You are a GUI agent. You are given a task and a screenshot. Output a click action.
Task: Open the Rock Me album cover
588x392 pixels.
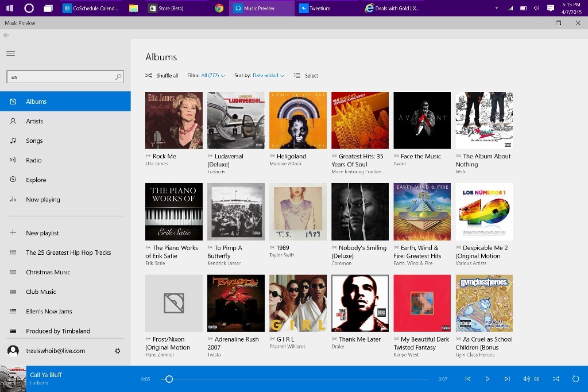(174, 121)
